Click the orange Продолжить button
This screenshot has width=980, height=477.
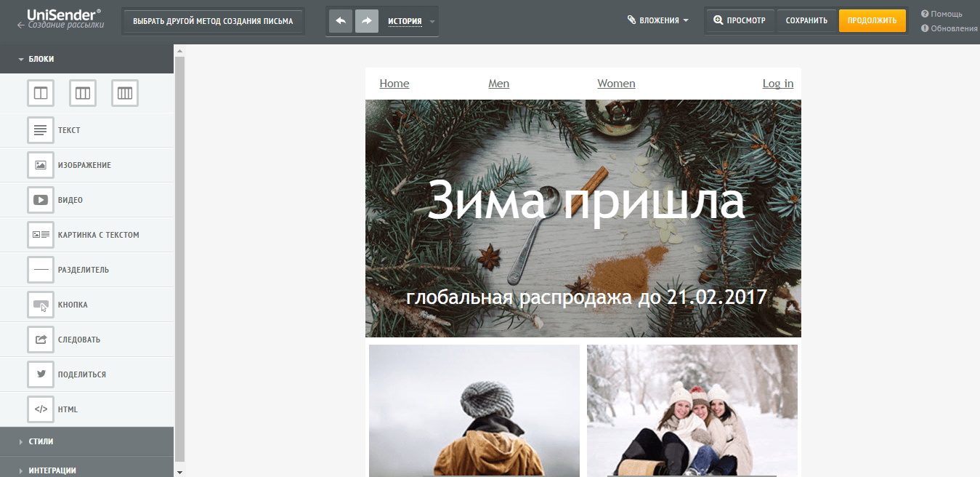pyautogui.click(x=872, y=20)
